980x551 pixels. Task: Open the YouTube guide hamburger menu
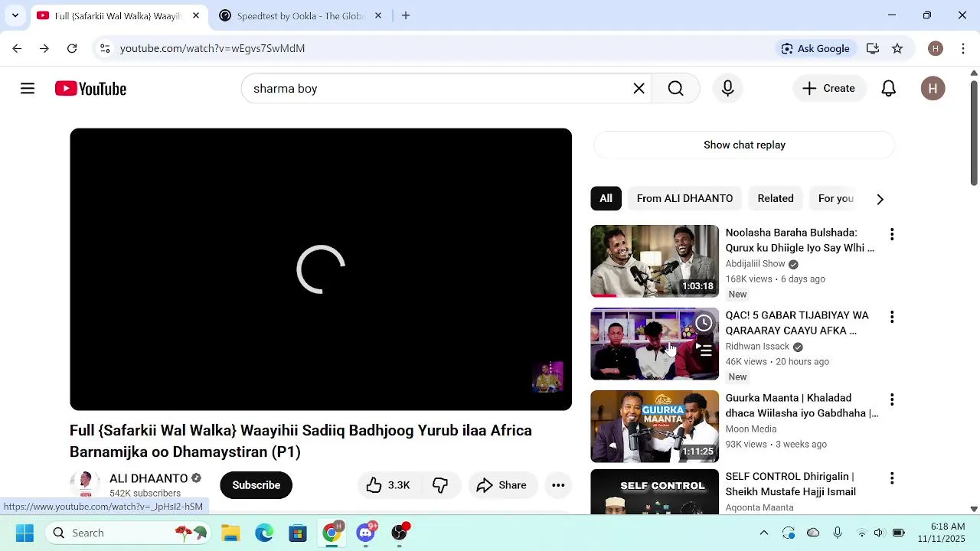point(28,89)
